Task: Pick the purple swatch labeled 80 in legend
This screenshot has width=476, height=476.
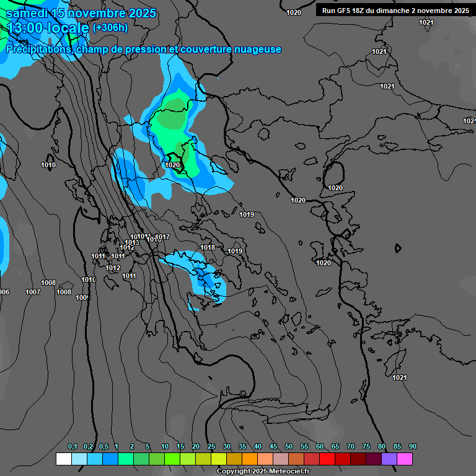Action: tap(389, 459)
